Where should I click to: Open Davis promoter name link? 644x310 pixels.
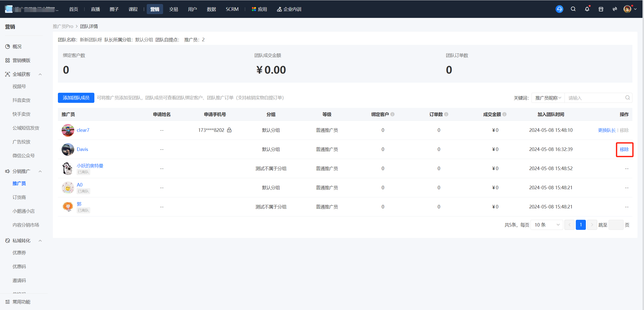[82, 149]
